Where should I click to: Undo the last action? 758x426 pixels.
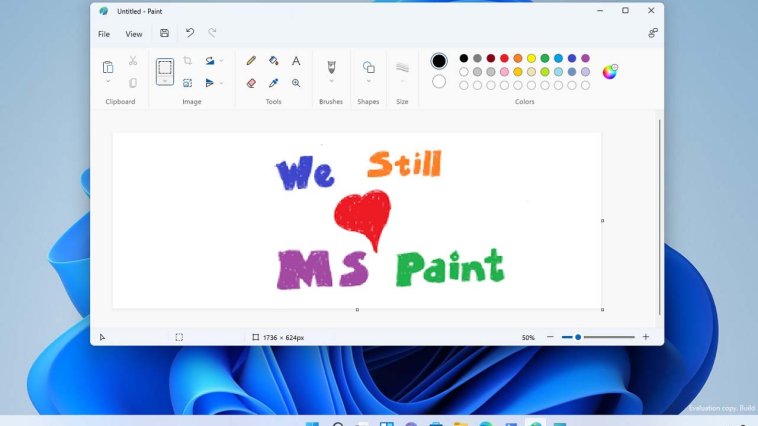(190, 33)
